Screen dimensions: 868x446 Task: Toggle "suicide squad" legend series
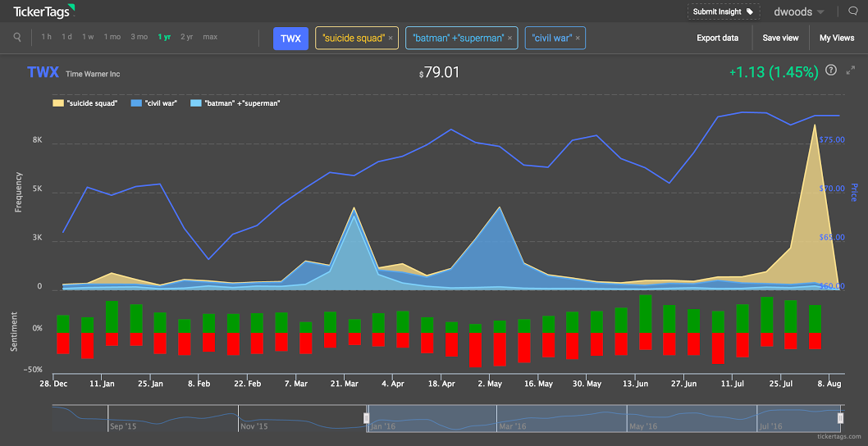85,103
